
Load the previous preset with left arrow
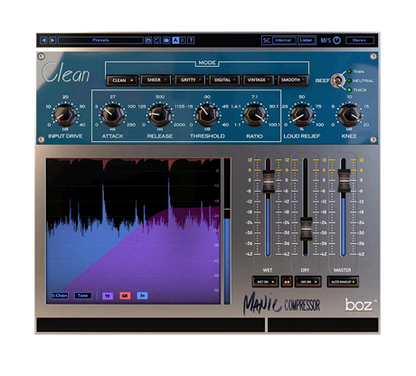pyautogui.click(x=43, y=40)
